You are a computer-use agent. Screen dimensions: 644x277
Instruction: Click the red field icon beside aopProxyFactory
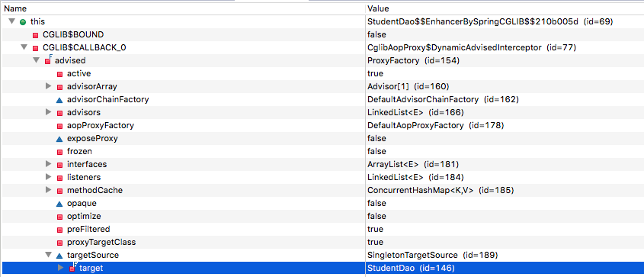59,126
